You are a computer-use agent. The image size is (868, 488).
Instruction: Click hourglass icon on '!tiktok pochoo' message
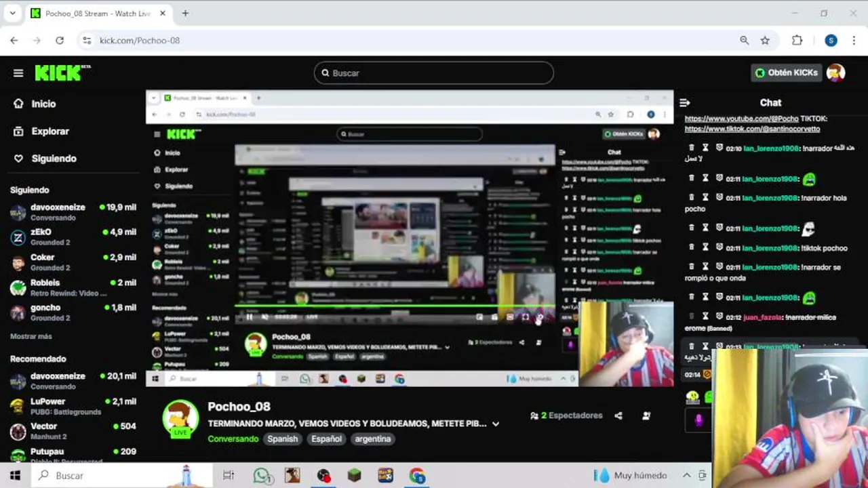[x=705, y=247]
